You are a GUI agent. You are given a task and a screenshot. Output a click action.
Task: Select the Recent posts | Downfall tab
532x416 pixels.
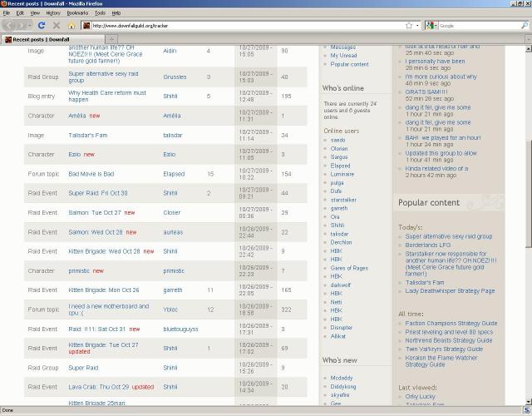click(x=52, y=39)
